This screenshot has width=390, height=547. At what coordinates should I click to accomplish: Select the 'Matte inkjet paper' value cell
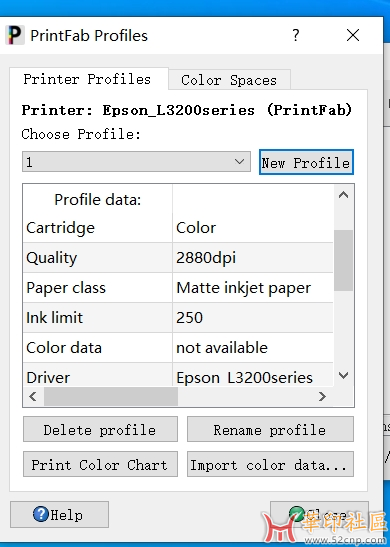tap(253, 288)
